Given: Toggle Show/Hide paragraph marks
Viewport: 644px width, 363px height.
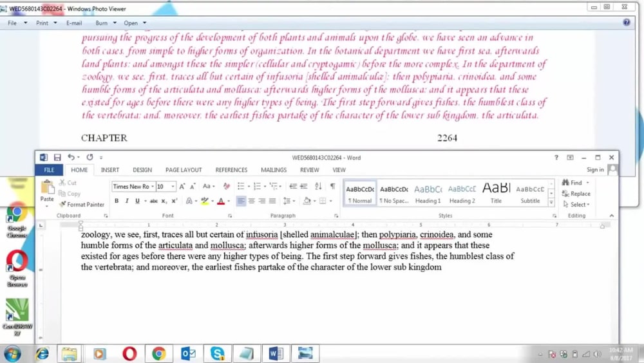Looking at the screenshot, I should 333,187.
